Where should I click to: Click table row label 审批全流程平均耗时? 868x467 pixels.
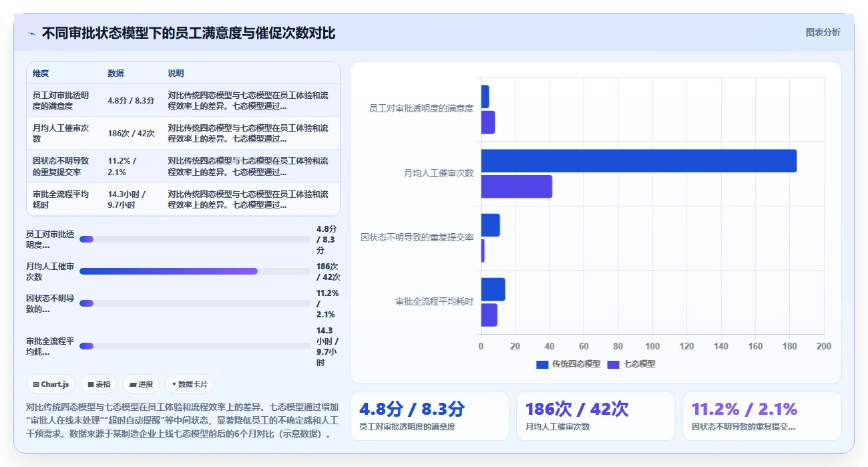click(61, 199)
